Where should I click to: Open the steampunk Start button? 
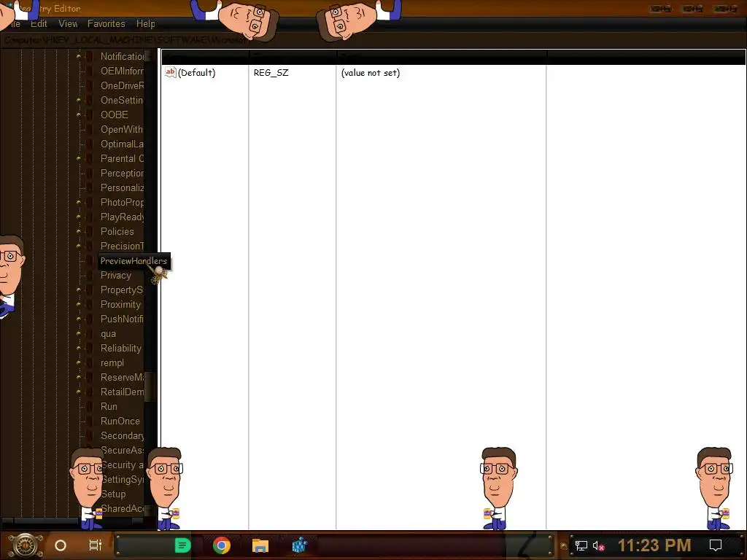26,545
